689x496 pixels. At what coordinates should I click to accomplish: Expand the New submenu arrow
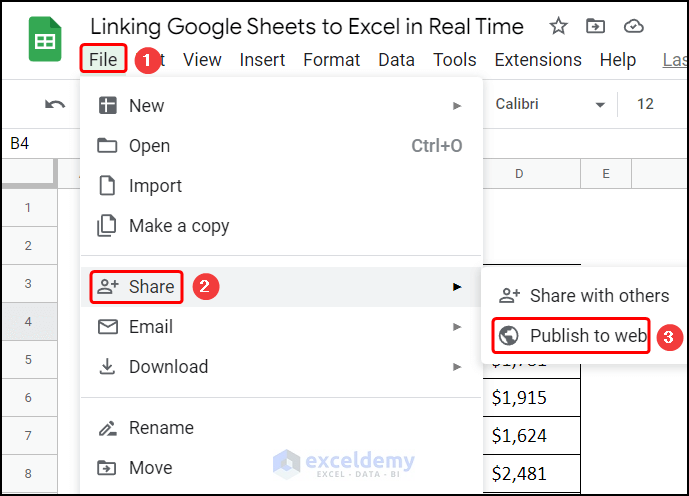[457, 106]
